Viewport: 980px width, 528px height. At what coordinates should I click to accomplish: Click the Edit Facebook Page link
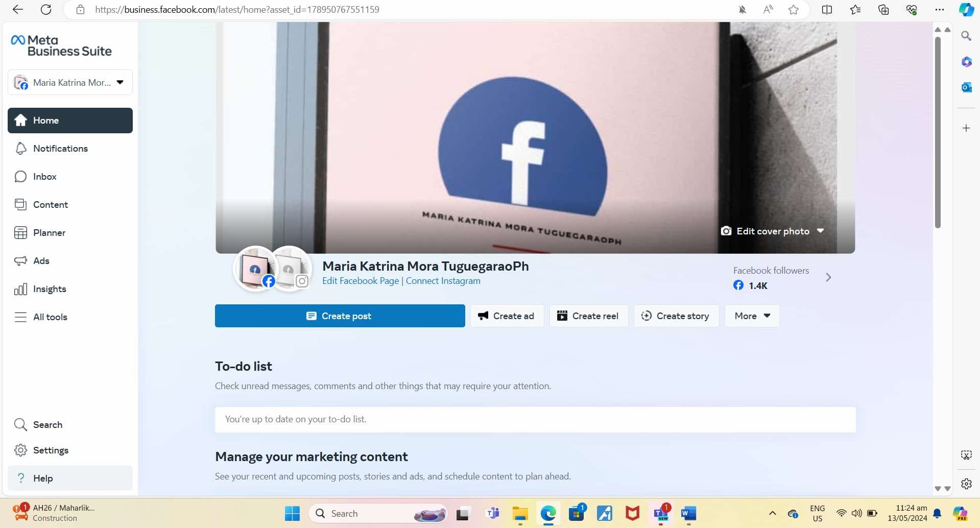pos(361,281)
